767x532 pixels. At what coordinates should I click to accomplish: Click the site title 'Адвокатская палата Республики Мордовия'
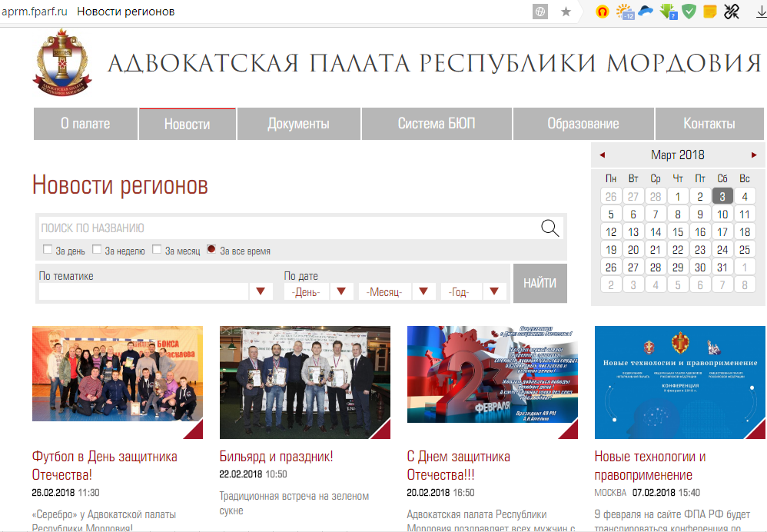click(x=434, y=63)
